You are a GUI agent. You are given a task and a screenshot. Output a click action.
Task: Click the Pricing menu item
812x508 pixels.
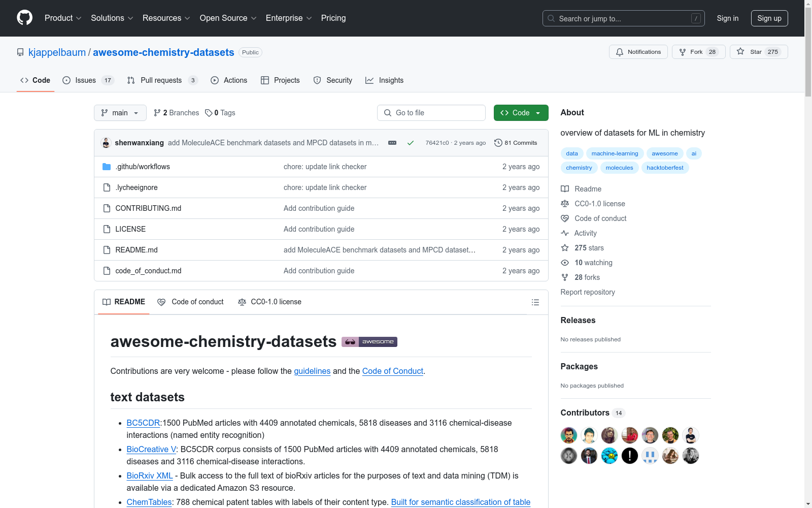[x=333, y=18]
